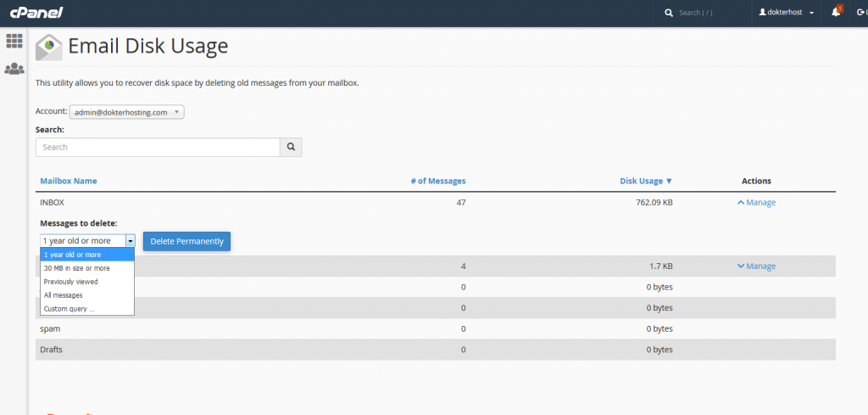Open the dokterhost user menu
The image size is (868, 415).
(x=787, y=13)
